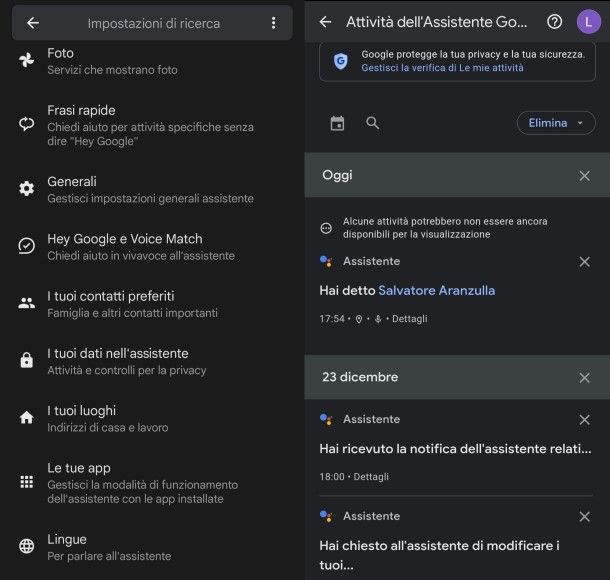The image size is (610, 580).
Task: Delete the Hai ricevuto la notifica activity
Action: click(x=584, y=420)
